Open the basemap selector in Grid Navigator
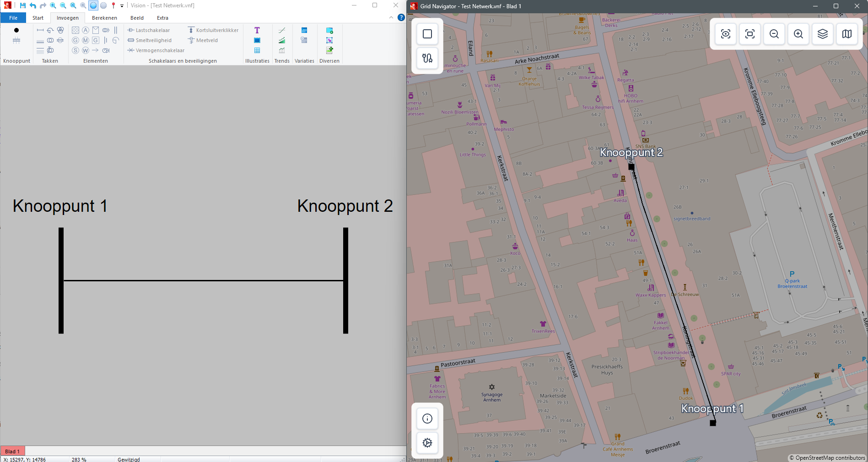 coord(847,34)
